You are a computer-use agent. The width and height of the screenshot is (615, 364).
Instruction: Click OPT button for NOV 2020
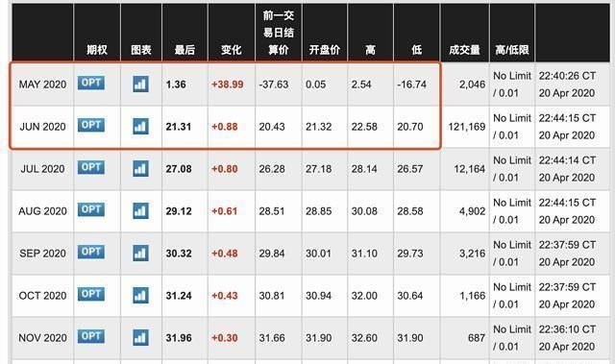coord(91,336)
